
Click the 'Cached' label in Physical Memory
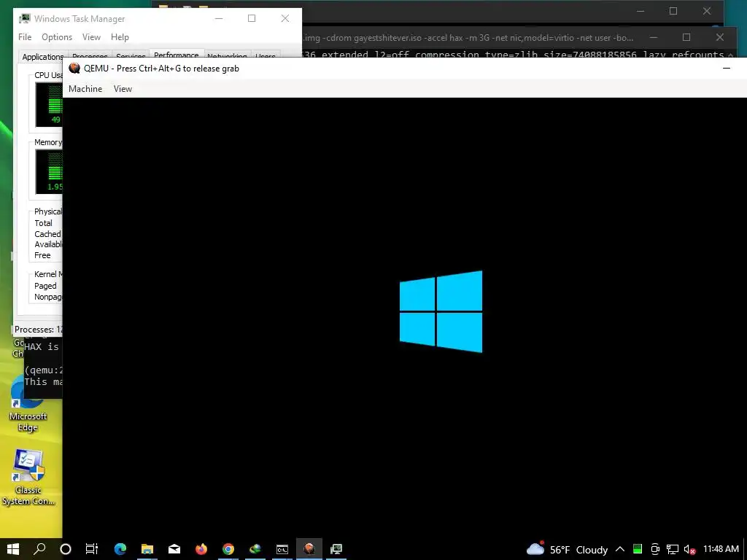pos(47,234)
